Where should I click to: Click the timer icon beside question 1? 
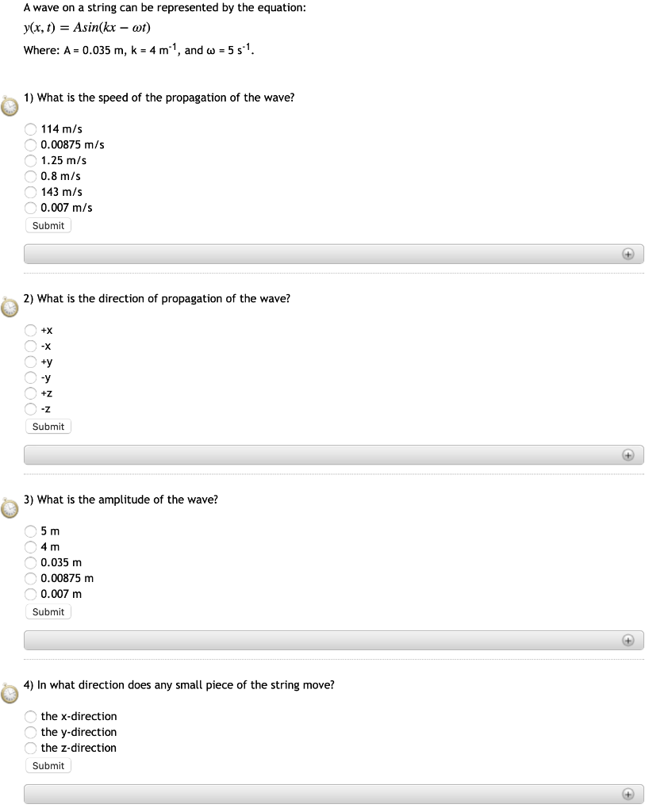[x=9, y=105]
